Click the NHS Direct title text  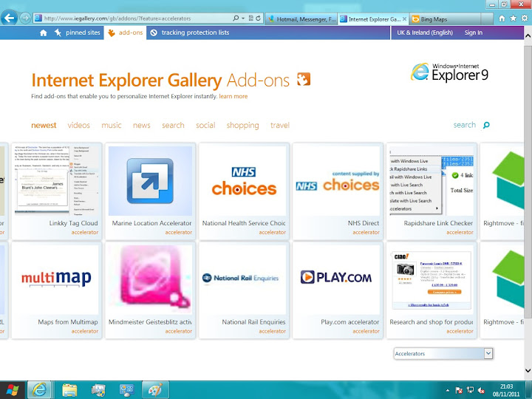click(x=364, y=223)
